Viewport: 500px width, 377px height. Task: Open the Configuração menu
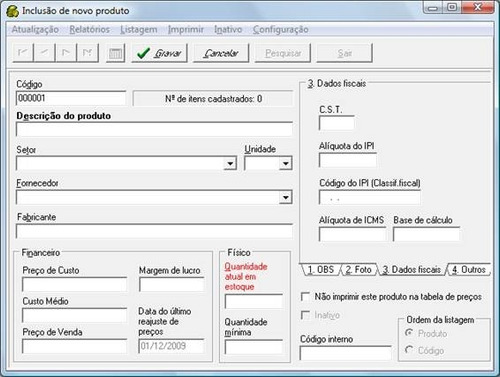coord(280,29)
